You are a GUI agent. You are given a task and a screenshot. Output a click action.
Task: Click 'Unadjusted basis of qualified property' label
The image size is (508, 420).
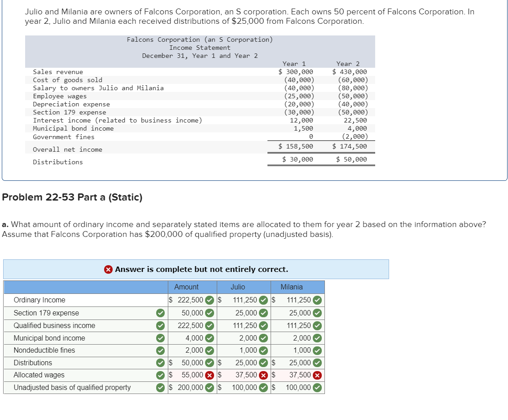(x=72, y=388)
